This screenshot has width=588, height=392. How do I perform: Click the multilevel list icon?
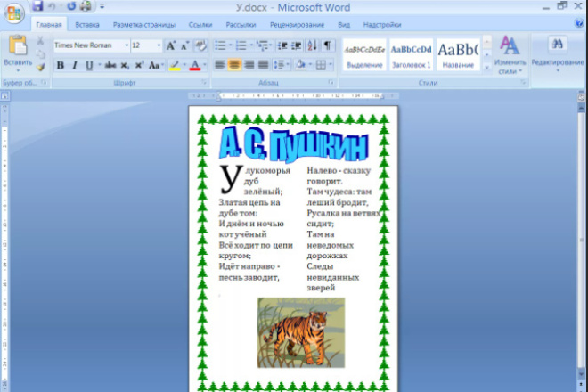262,45
